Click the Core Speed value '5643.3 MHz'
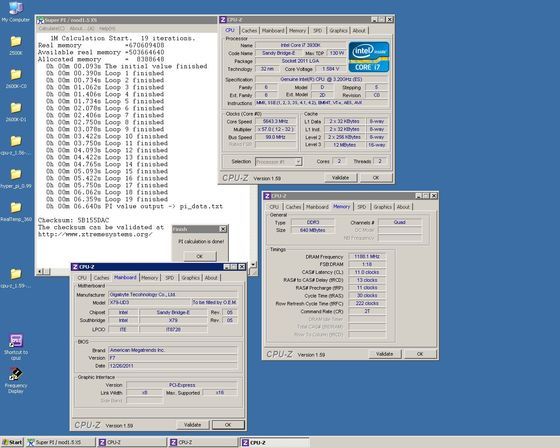 pos(275,121)
